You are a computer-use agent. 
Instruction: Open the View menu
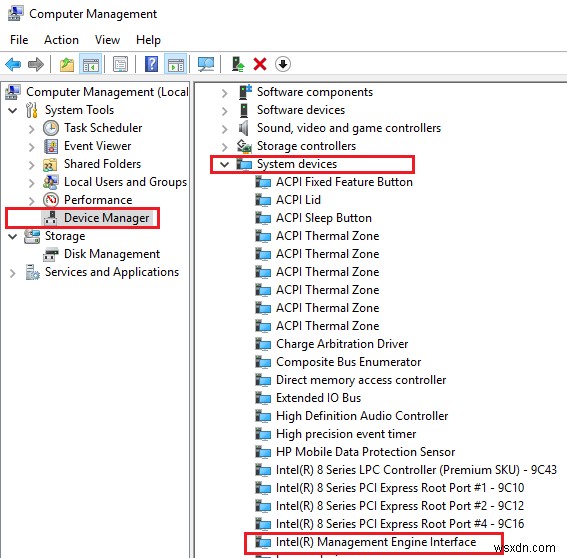click(107, 39)
